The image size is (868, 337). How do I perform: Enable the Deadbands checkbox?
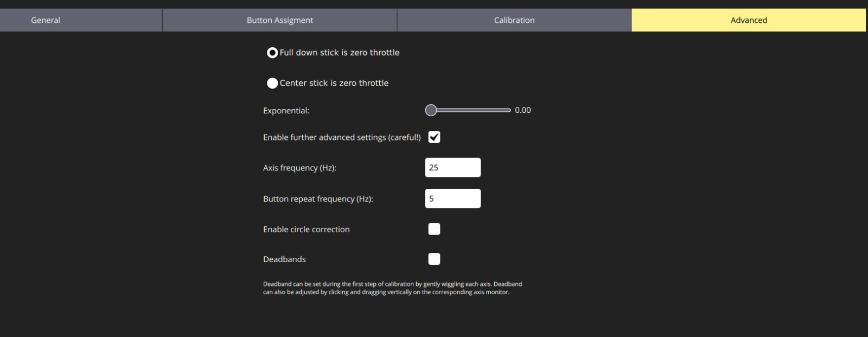pyautogui.click(x=434, y=259)
